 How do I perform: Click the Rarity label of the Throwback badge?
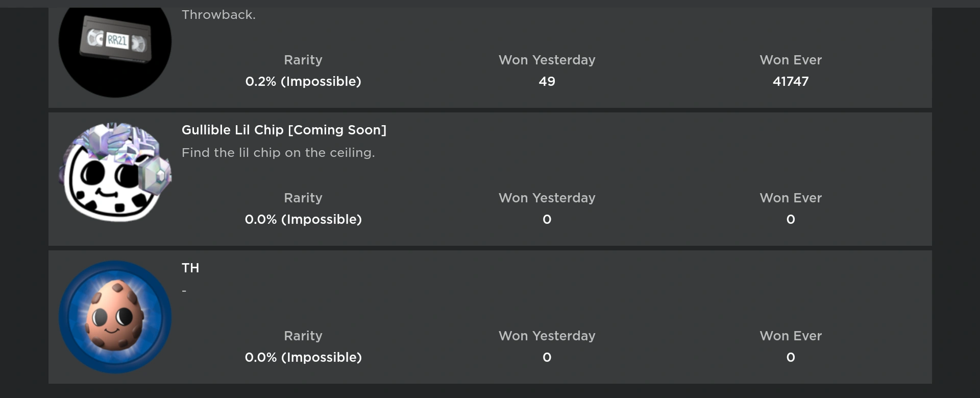[x=303, y=60]
